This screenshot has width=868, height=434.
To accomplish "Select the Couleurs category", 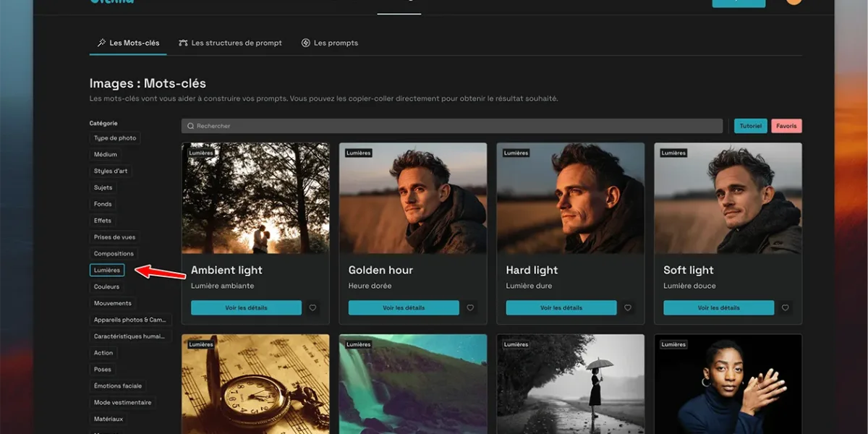I will (106, 287).
